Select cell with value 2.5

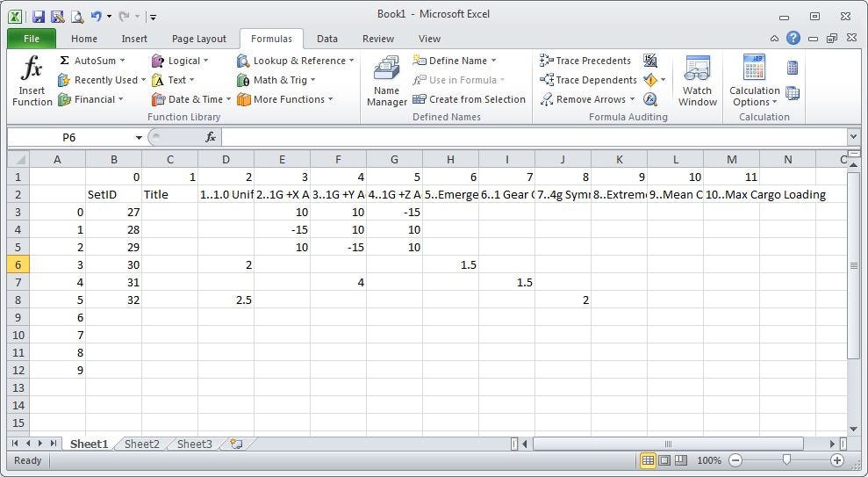point(226,300)
